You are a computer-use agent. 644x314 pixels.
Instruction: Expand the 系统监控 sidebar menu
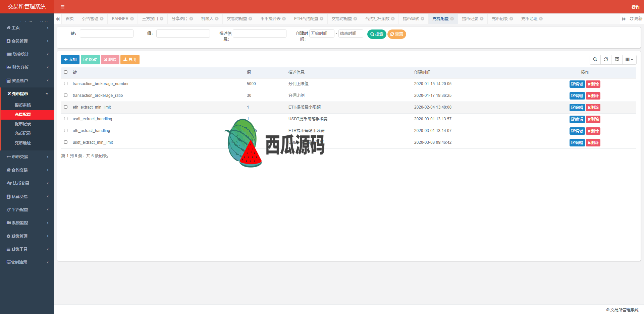(x=27, y=223)
